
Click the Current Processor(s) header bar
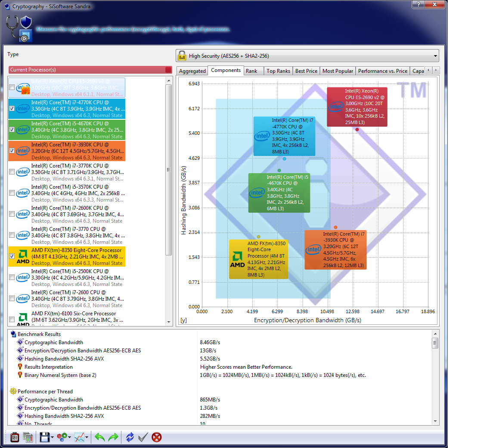point(90,70)
